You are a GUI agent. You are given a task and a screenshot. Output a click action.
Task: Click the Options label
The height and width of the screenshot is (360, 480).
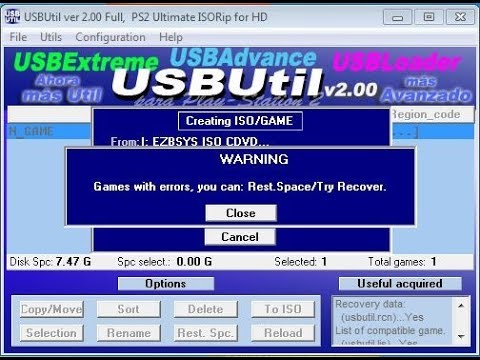click(x=166, y=284)
